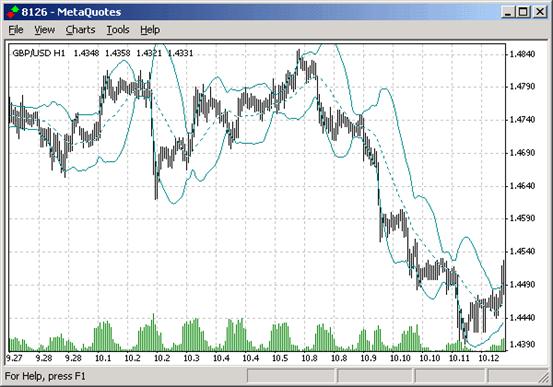Click the 1.4490 price scale label
Screen dimensions: 553x387
tap(522, 284)
